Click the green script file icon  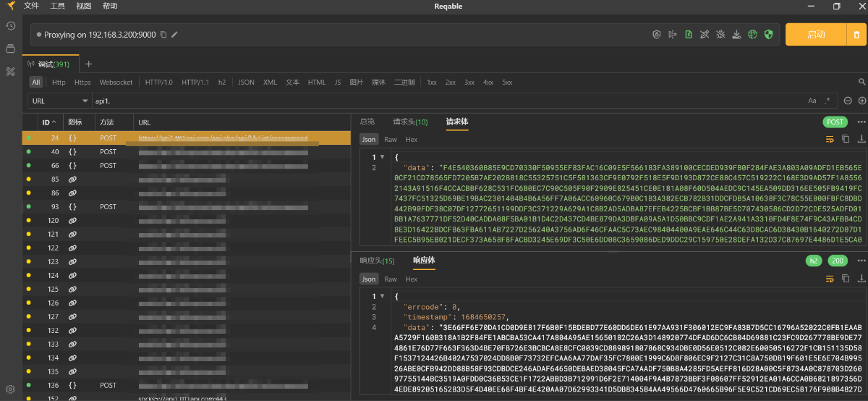[x=689, y=34]
